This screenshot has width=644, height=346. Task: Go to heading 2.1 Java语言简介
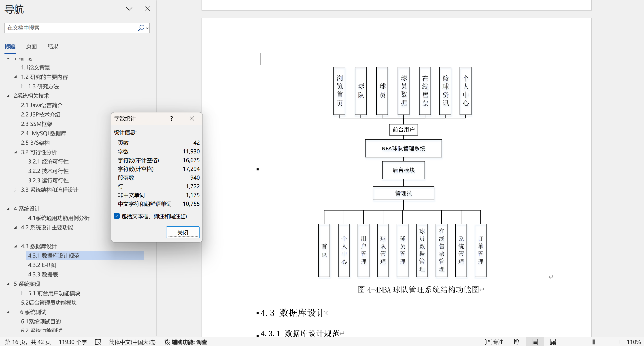[42, 105]
